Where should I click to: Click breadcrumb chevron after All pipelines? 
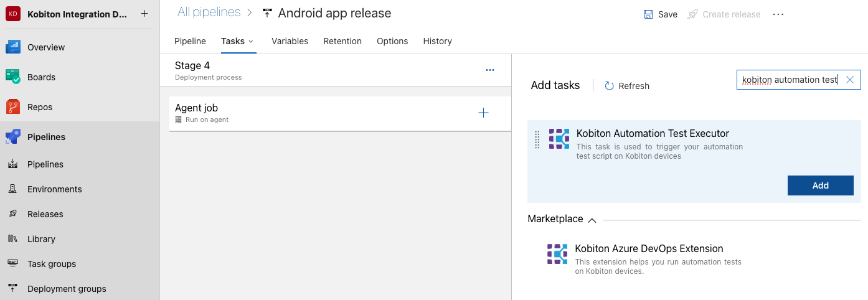249,12
